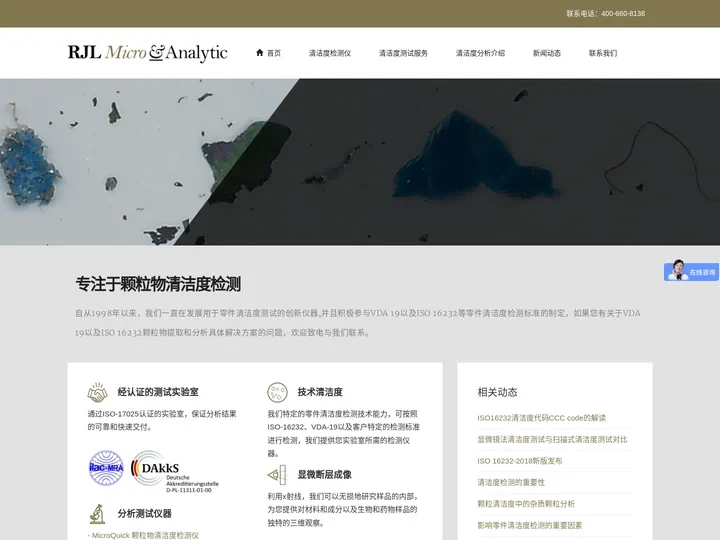The image size is (720, 540).
Task: Open the 清洁度检测仪 menu item
Action: click(330, 53)
